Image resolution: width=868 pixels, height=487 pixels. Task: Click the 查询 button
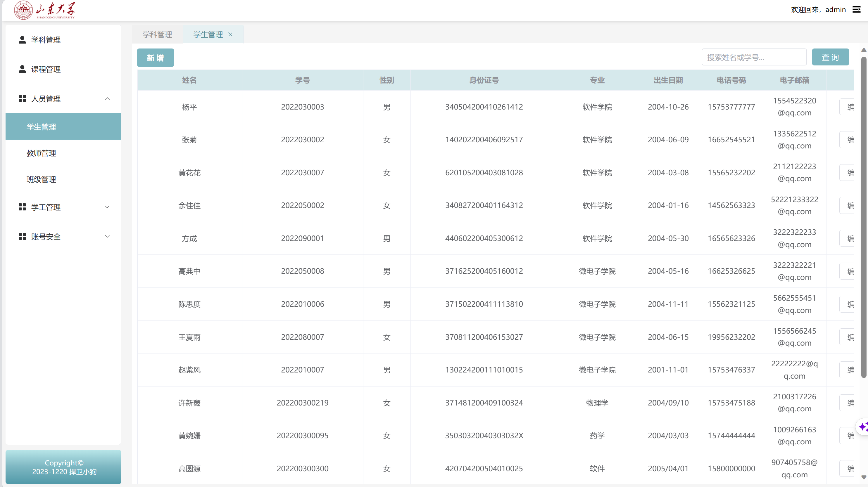point(830,57)
